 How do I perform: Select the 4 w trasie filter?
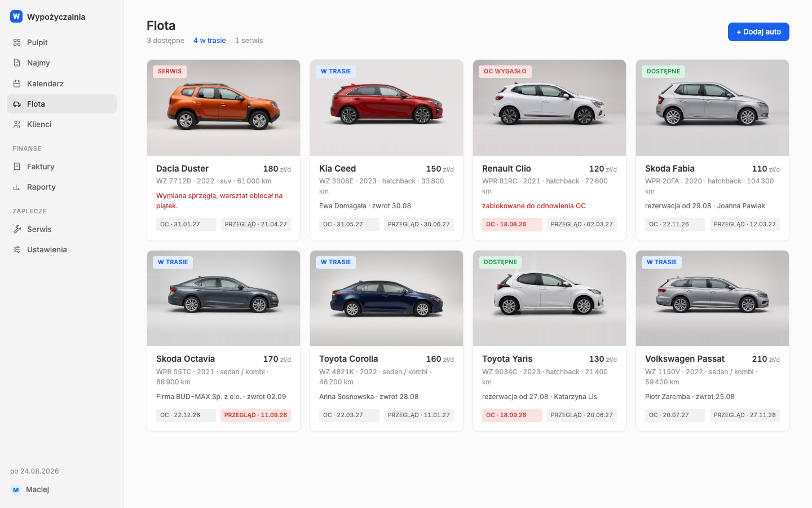[210, 41]
